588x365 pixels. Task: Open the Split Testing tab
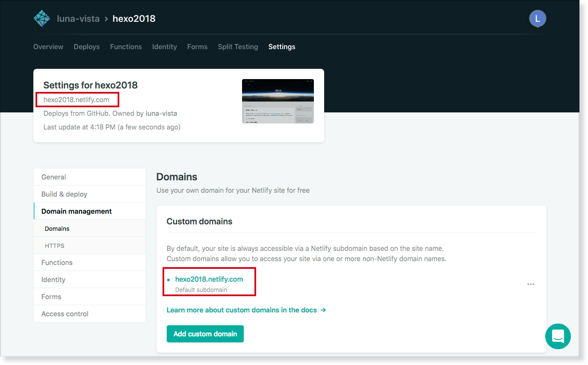(x=238, y=47)
